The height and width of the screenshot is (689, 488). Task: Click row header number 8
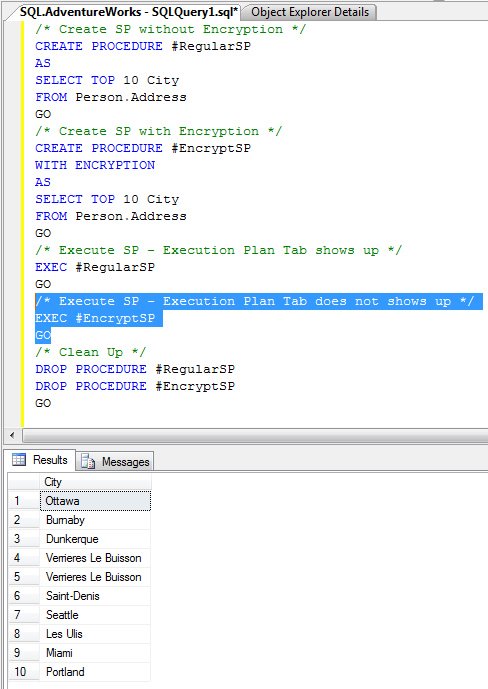[x=24, y=634]
